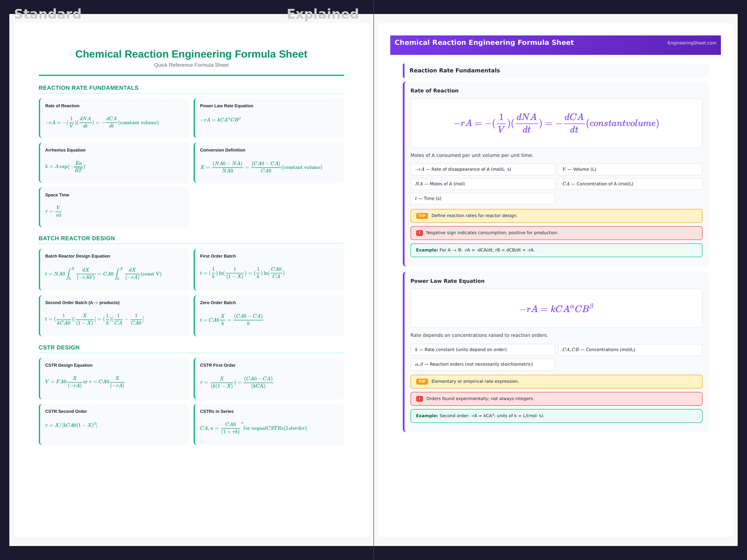Select the Arrhenius Equation card

114,162
